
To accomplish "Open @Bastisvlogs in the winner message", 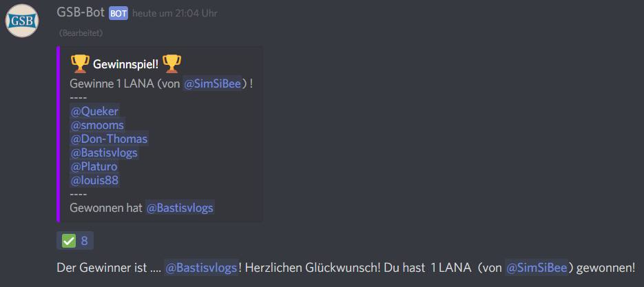I will click(201, 268).
